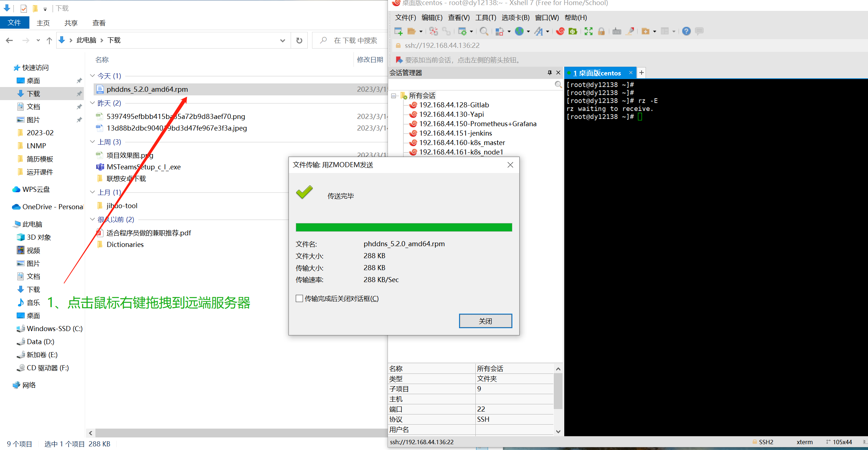This screenshot has width=868, height=450.
Task: Click the Xshell find magnifier icon
Action: 484,32
